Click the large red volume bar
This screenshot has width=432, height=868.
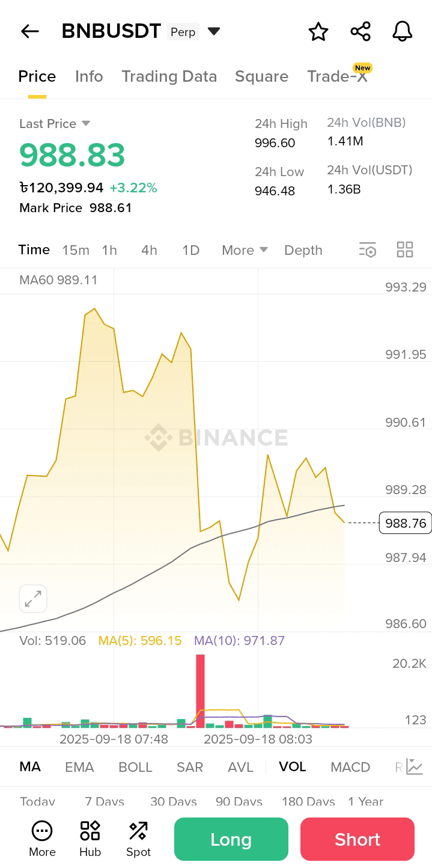click(x=200, y=691)
